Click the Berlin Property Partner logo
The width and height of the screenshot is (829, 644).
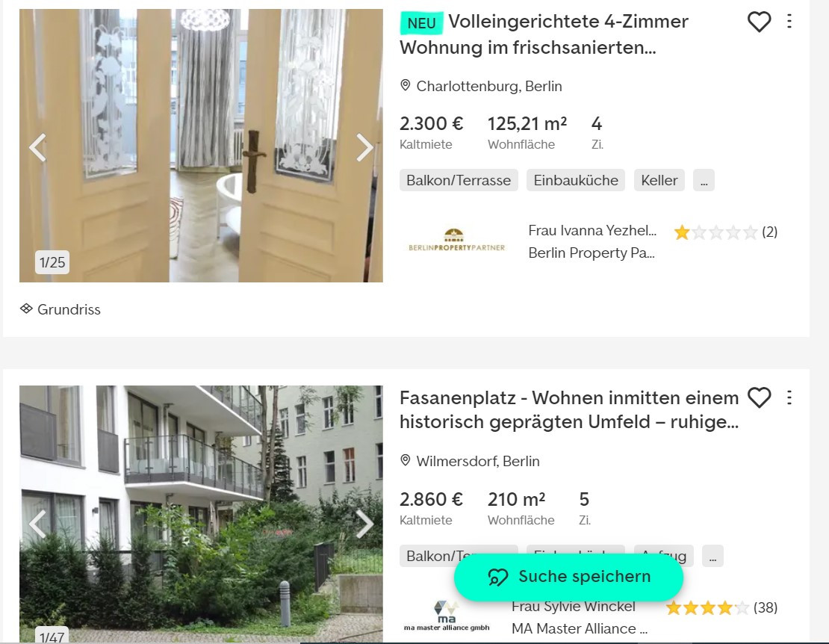tap(457, 240)
